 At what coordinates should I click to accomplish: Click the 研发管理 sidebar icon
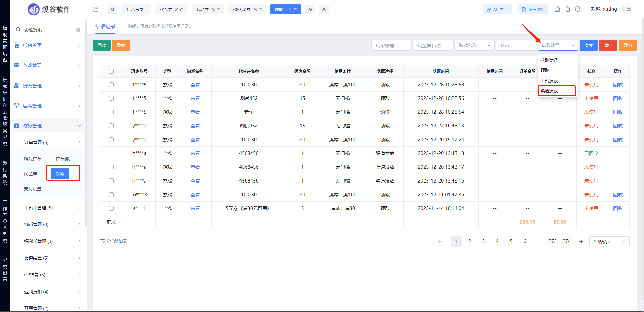[17, 86]
